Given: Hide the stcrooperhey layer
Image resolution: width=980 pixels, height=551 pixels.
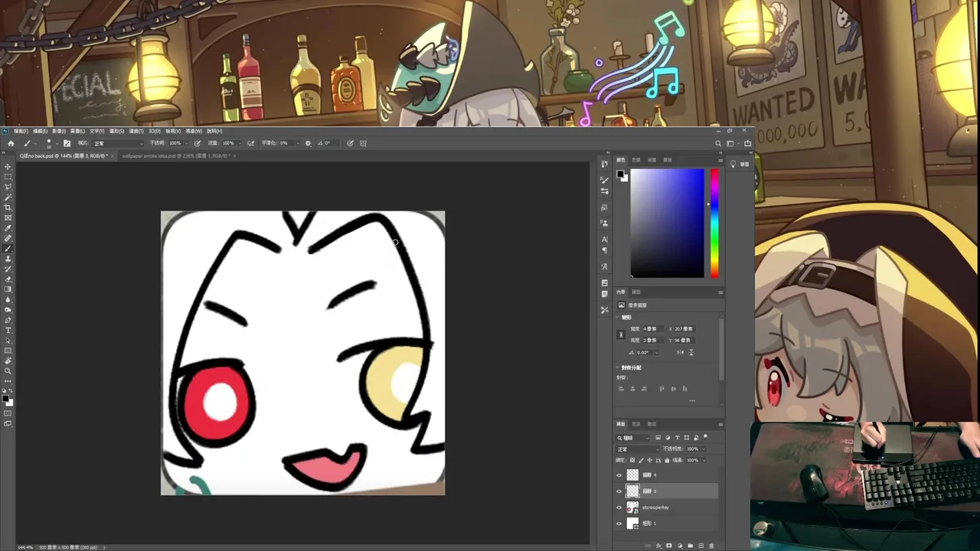Looking at the screenshot, I should (619, 507).
